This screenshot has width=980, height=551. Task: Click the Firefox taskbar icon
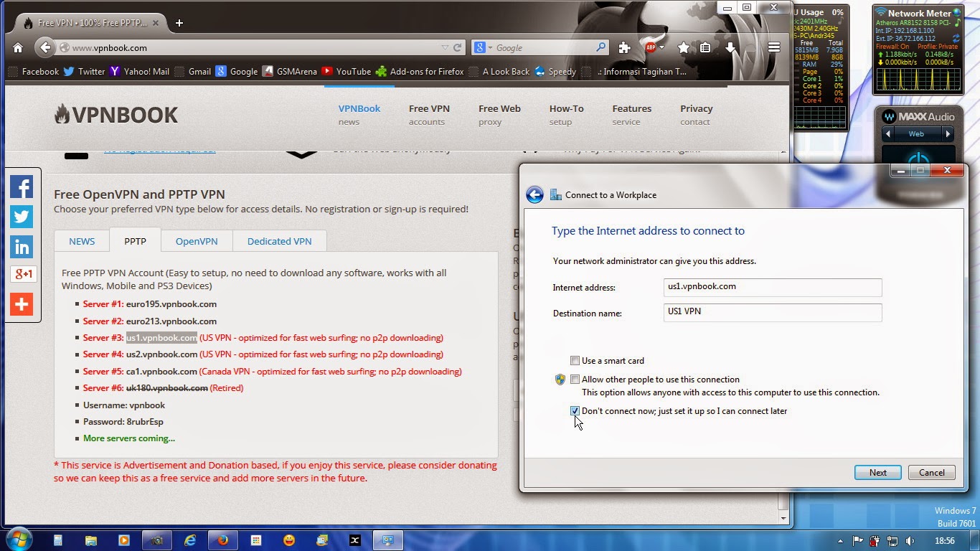point(222,540)
